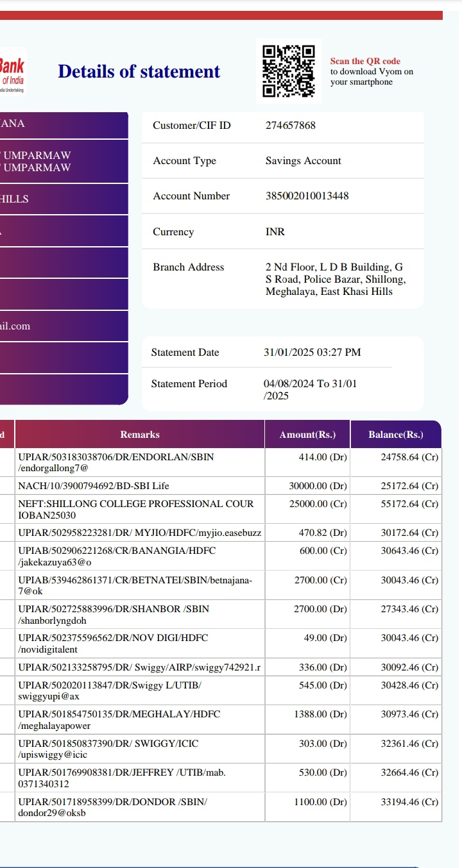
Task: Click amount 49.00 (Dr)
Action: point(325,638)
